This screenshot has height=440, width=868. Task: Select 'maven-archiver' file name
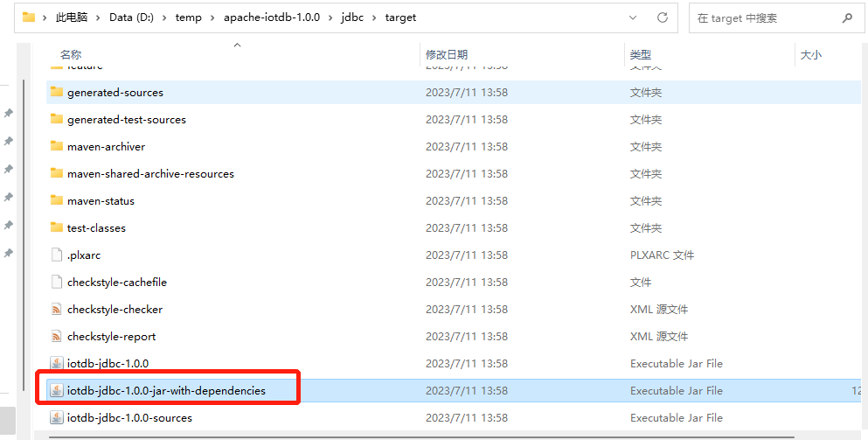[x=107, y=147]
